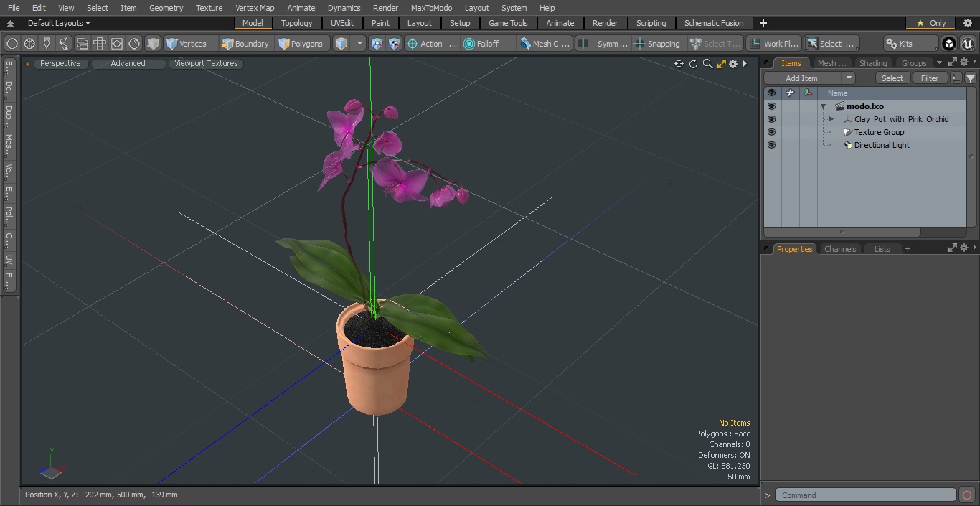Toggle Polygons selection mode
The image size is (980, 506).
click(x=301, y=44)
